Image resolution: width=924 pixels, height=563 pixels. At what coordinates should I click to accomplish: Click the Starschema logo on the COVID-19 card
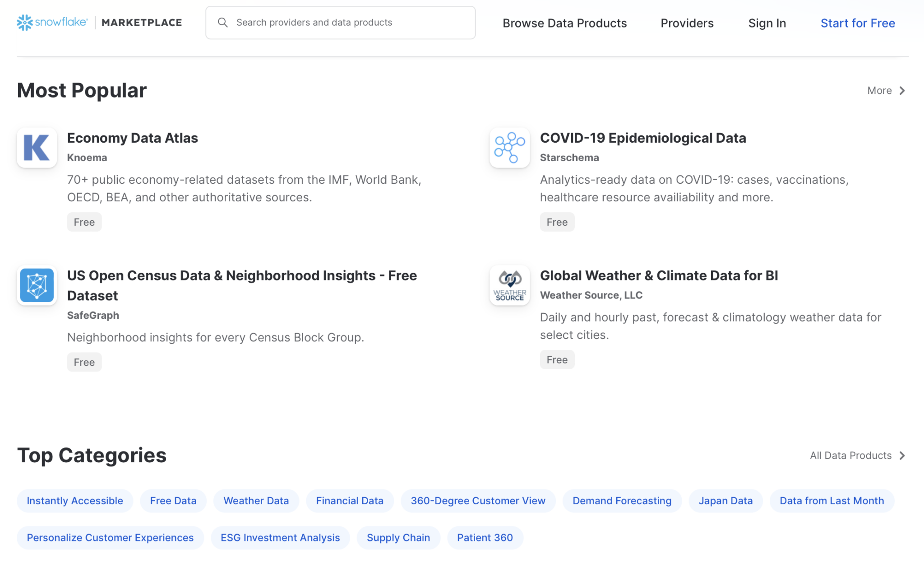[509, 148]
